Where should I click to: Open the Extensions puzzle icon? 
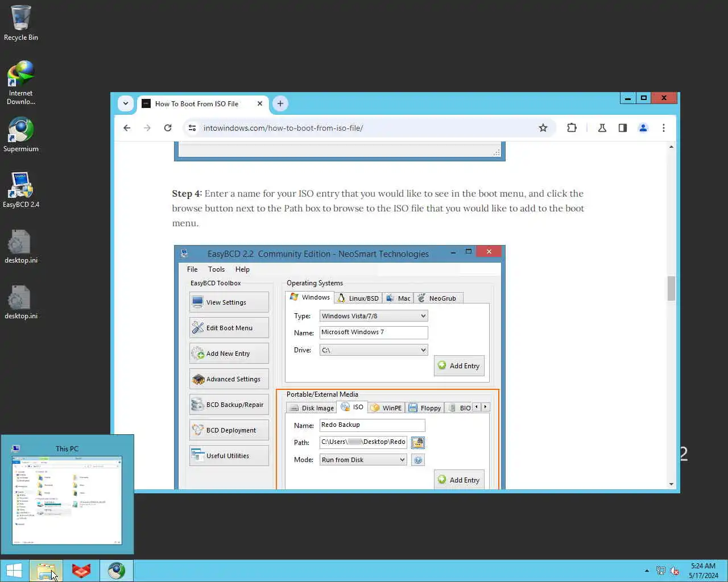(572, 128)
